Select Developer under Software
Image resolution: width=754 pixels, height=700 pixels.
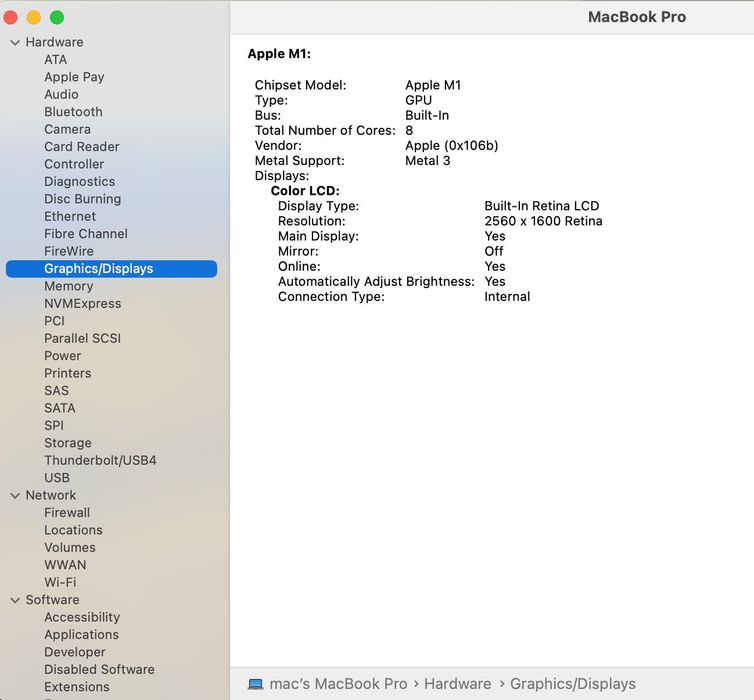pyautogui.click(x=75, y=652)
